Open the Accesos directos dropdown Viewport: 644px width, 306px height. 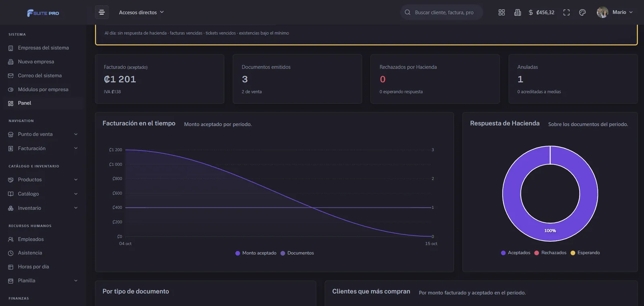[x=141, y=12]
